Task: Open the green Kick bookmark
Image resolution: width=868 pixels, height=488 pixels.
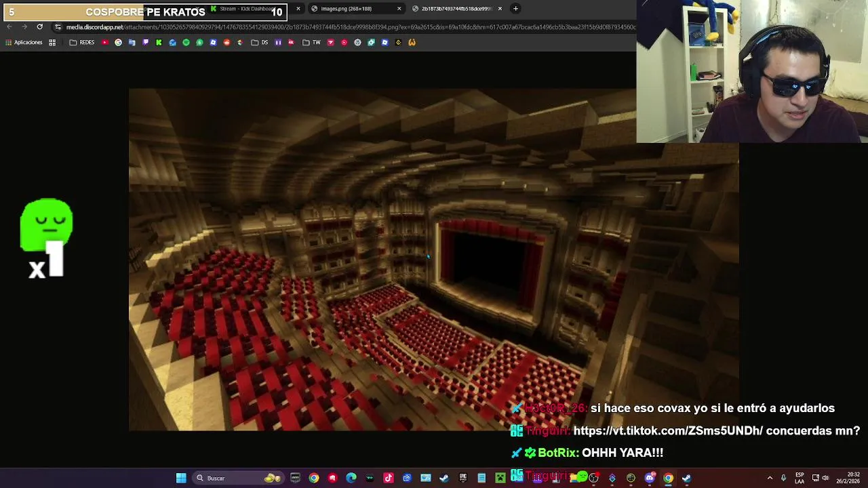Action: pos(159,42)
